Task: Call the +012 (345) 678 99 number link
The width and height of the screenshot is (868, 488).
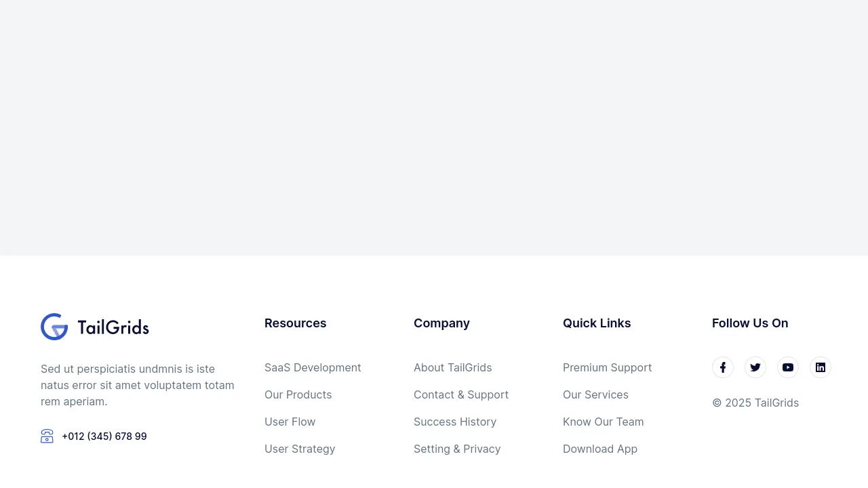Action: pyautogui.click(x=104, y=436)
